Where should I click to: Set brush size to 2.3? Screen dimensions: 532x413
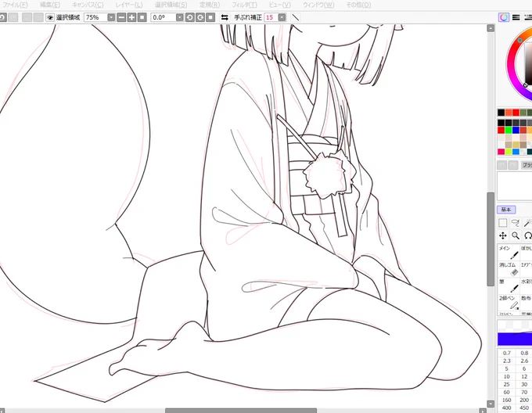[x=506, y=361]
